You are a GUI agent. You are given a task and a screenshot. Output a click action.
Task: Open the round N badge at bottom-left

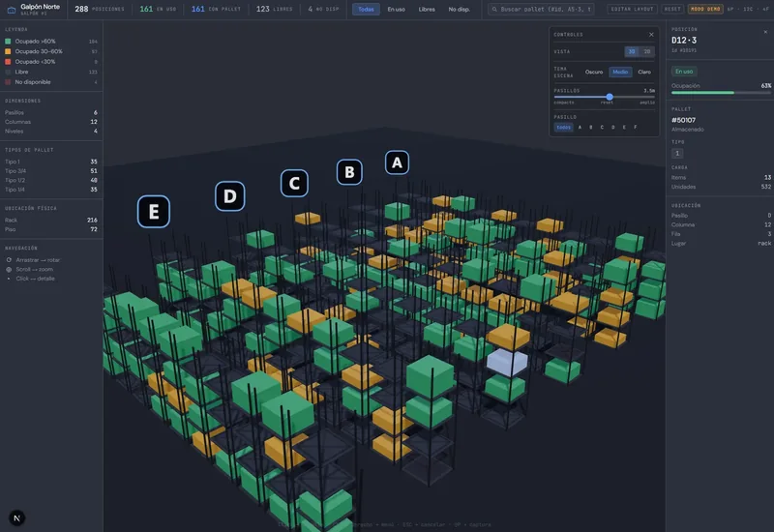[x=16, y=517]
